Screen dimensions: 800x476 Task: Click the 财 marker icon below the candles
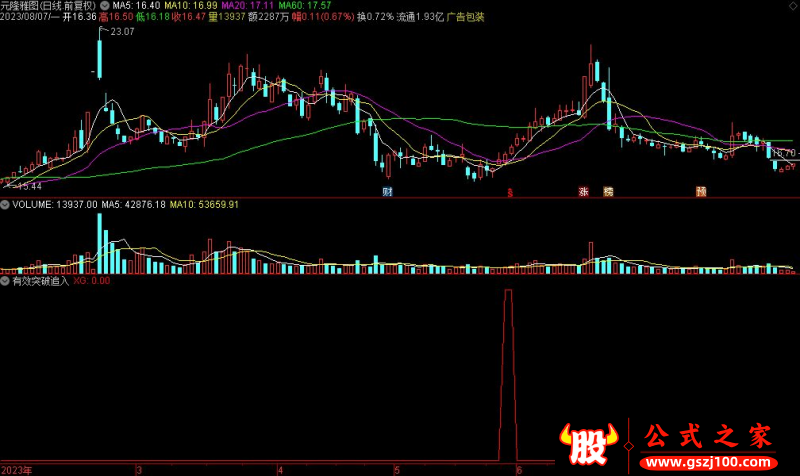coord(387,192)
